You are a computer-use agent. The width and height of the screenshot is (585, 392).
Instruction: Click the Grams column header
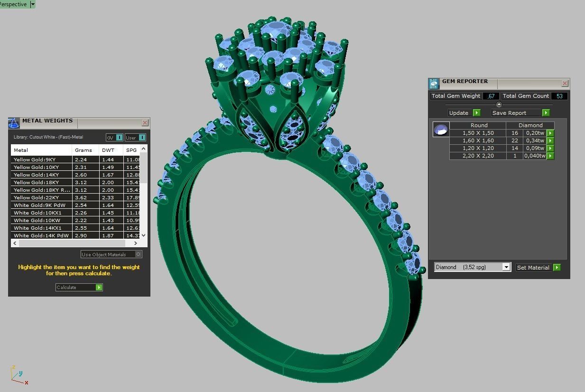click(86, 150)
